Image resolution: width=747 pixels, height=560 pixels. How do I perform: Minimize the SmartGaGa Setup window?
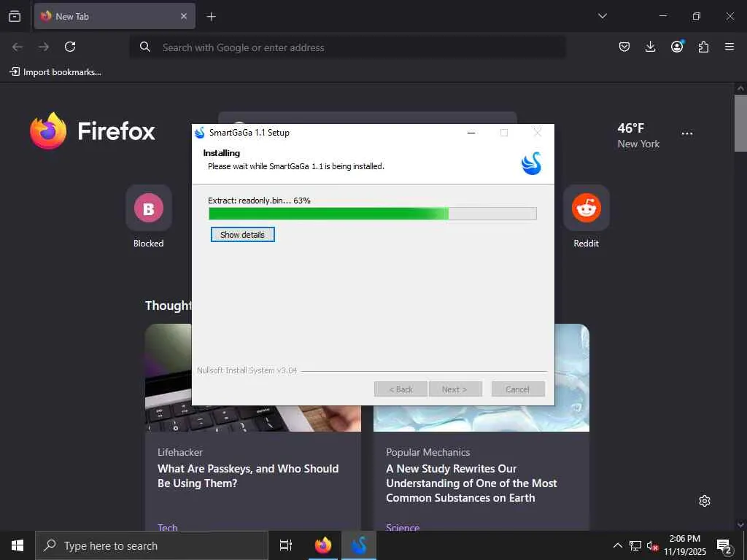pyautogui.click(x=471, y=133)
